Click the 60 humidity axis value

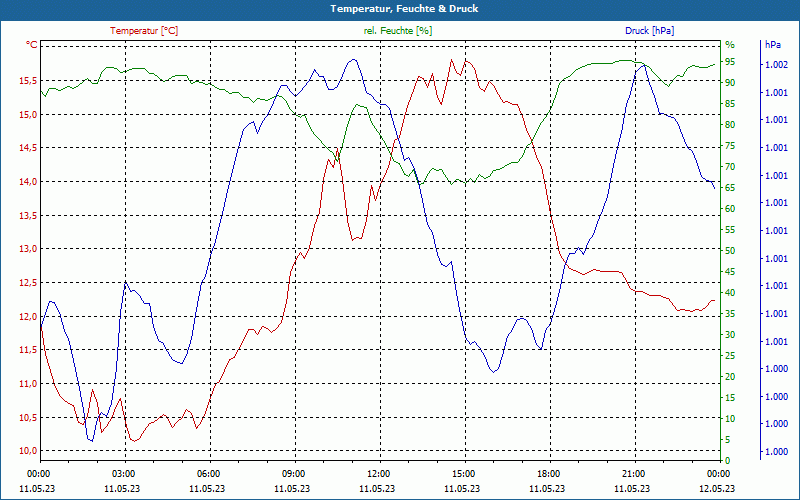[x=730, y=209]
